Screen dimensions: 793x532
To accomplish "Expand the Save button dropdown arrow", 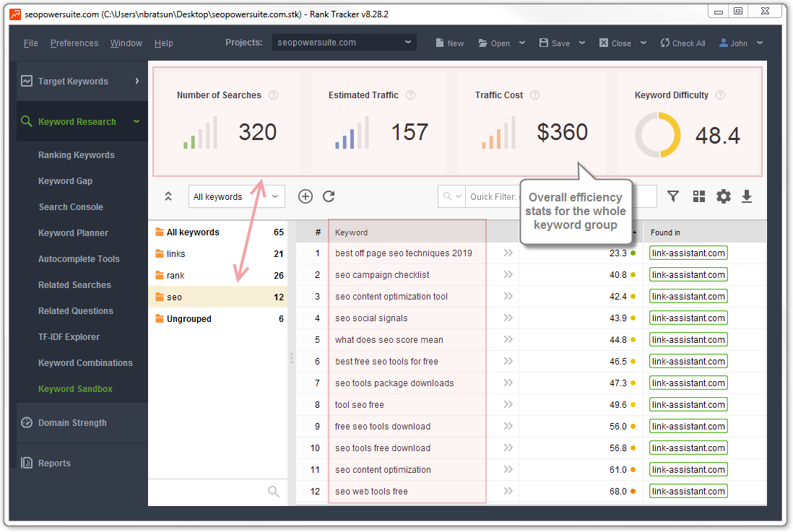I will [582, 43].
